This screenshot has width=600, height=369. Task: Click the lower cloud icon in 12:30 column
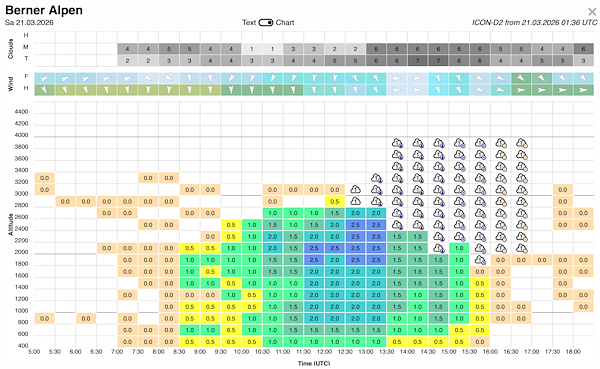[x=356, y=201]
